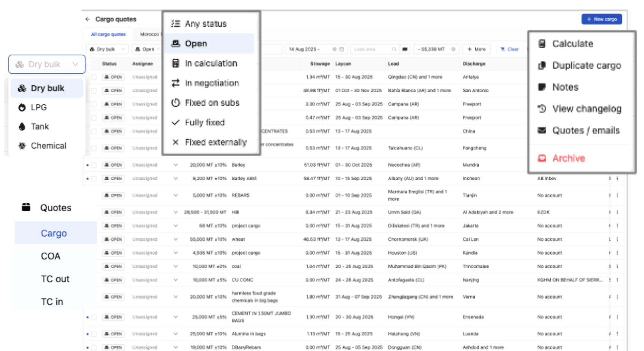Expand the wheat cargo row chevron
Image resolution: width=644 pixels, height=351 pixels.
click(176, 239)
